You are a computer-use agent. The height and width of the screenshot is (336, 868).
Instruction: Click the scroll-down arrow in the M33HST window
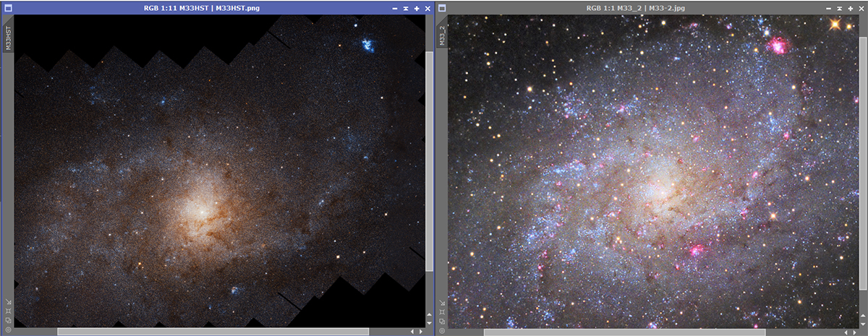coord(429,323)
